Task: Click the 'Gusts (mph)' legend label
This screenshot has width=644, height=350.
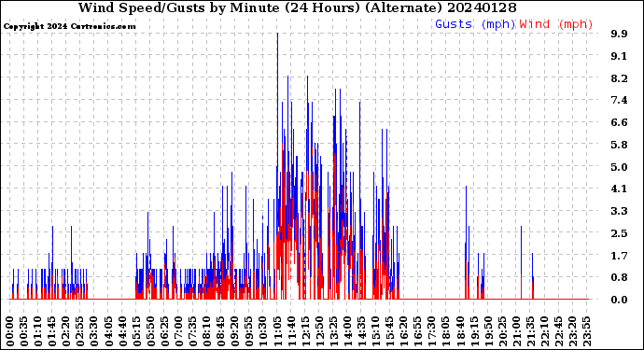Action: [x=475, y=24]
